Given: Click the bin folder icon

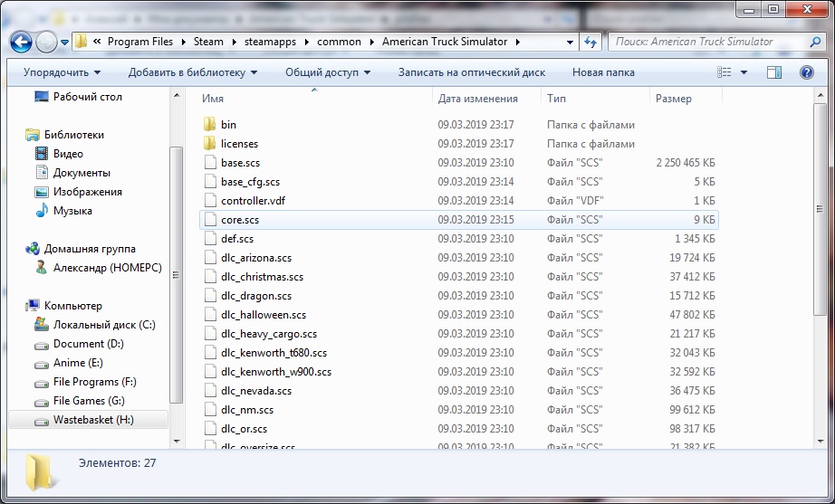Looking at the screenshot, I should point(209,125).
